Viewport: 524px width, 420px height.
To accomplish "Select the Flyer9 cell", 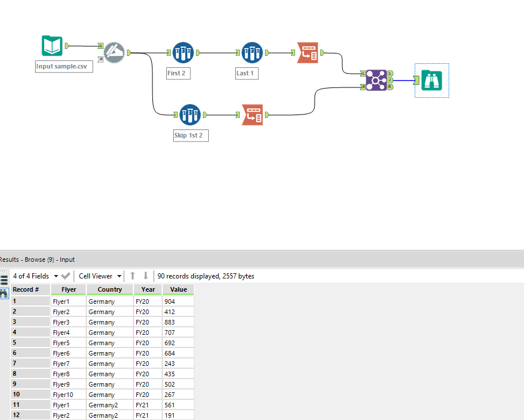I will pos(68,384).
